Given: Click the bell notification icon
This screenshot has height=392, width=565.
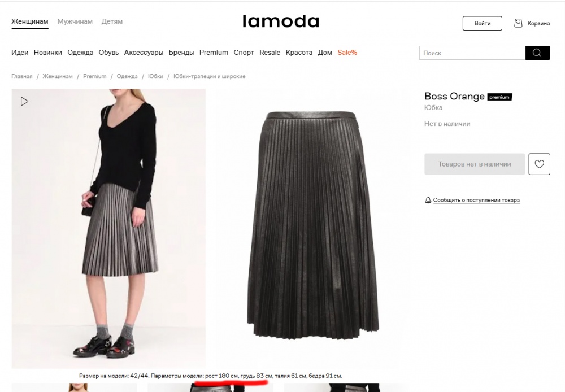Looking at the screenshot, I should [428, 200].
